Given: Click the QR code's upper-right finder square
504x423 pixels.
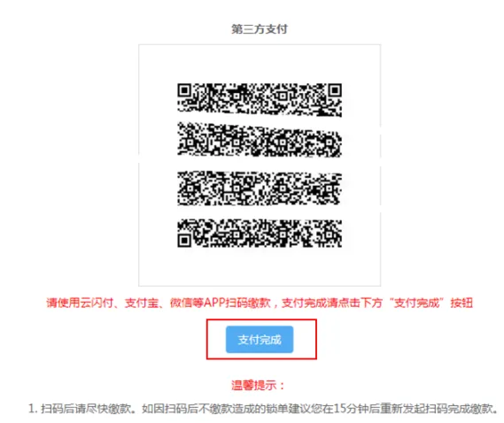Looking at the screenshot, I should click(335, 90).
